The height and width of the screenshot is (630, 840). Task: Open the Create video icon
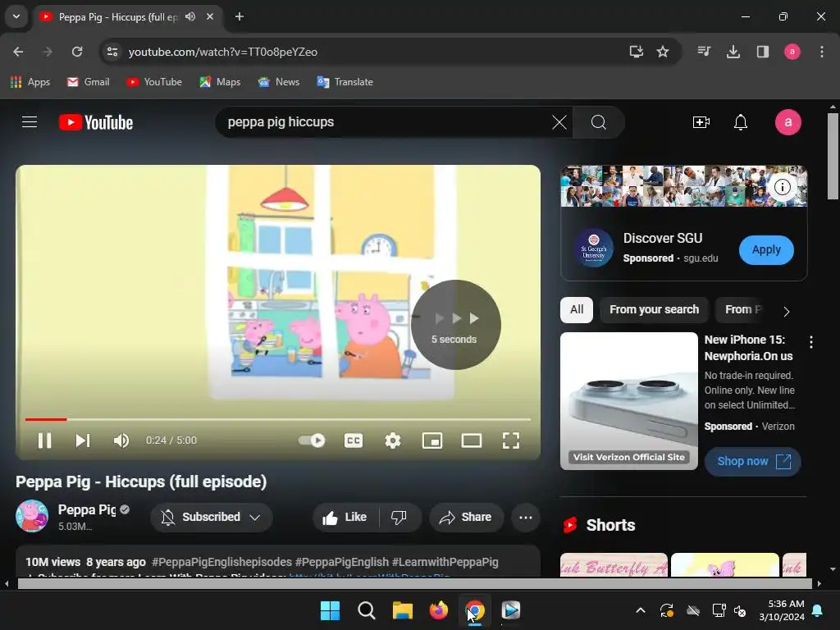click(701, 122)
